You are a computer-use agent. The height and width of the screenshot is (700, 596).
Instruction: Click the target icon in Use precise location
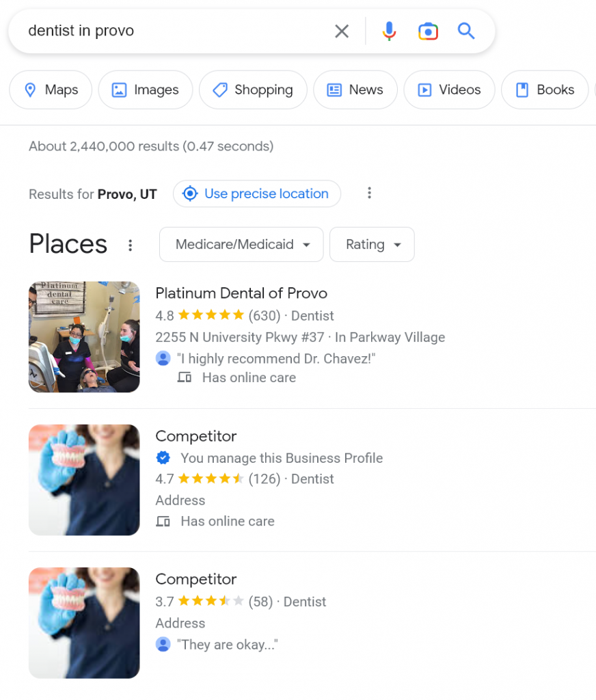click(x=190, y=193)
